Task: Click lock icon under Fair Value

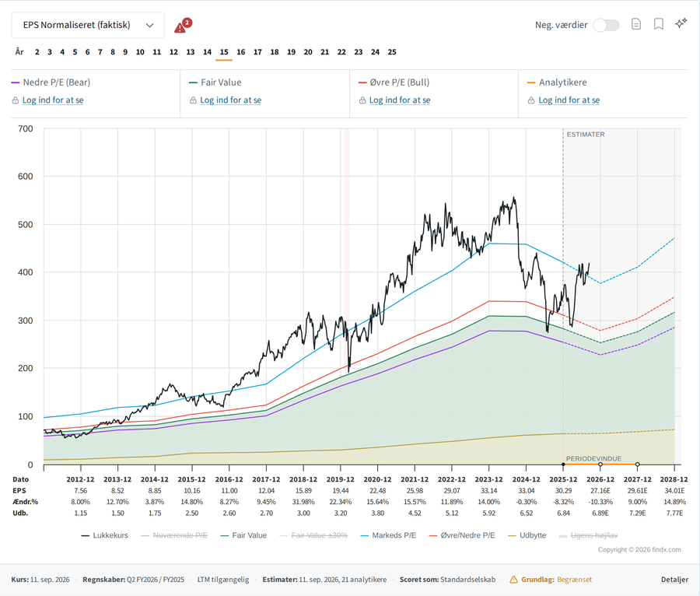Action: [193, 100]
